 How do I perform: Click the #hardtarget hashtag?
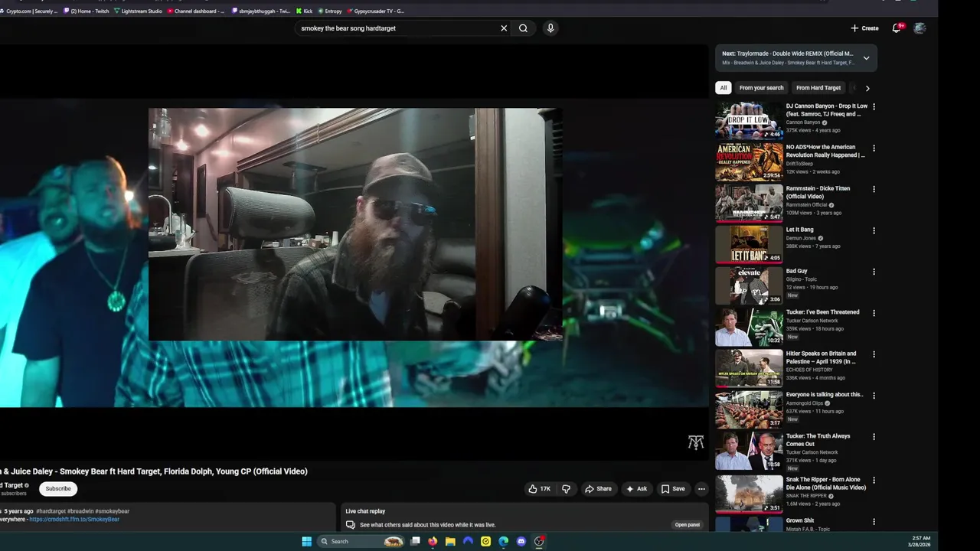click(x=51, y=511)
